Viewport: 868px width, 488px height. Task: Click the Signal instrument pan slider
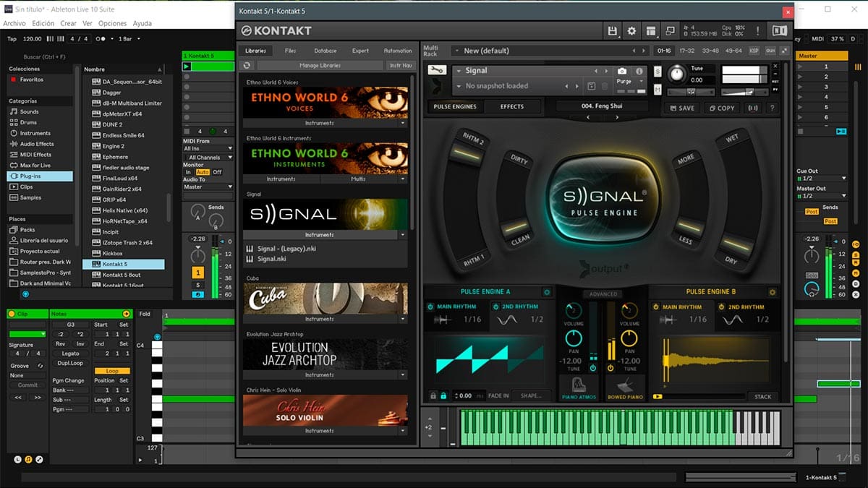691,92
